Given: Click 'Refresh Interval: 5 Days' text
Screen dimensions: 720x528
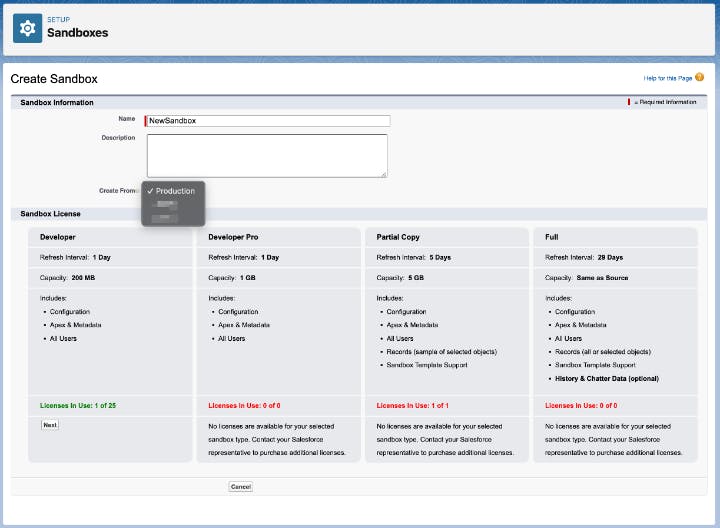Looking at the screenshot, I should click(414, 258).
